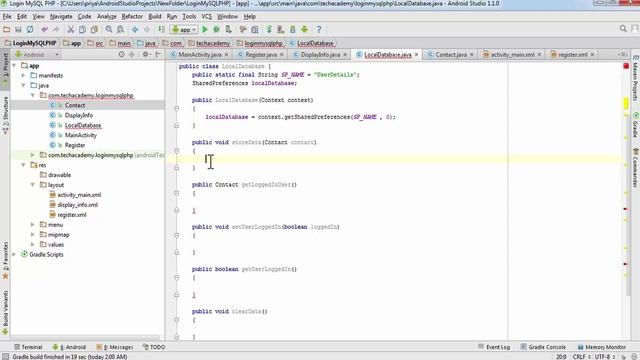
Task: Start debugging with the bug icon
Action: click(x=216, y=29)
